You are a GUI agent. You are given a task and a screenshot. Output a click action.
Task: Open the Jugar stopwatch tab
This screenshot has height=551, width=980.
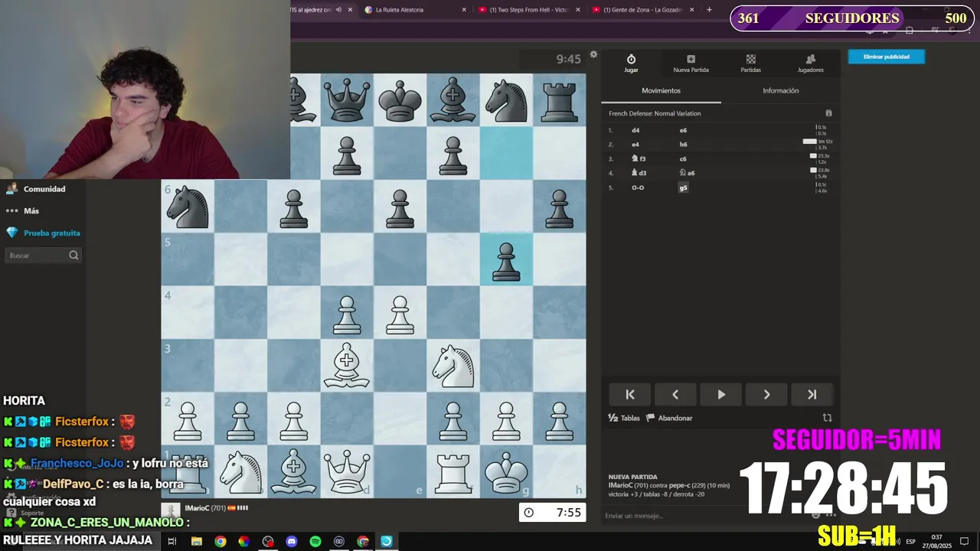coord(631,64)
